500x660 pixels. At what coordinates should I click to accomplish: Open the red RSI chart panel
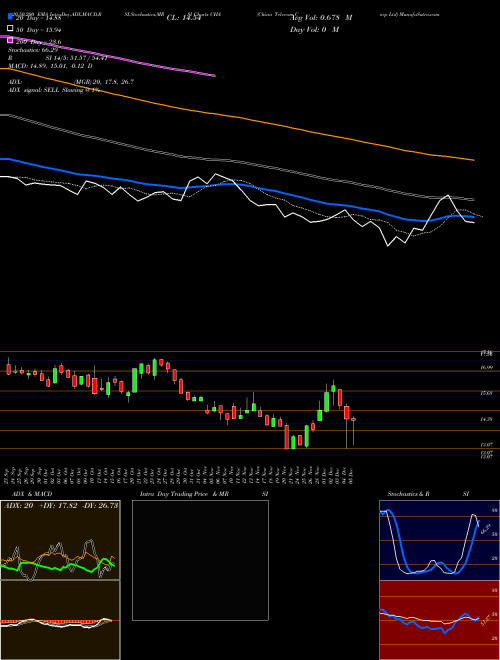click(439, 620)
